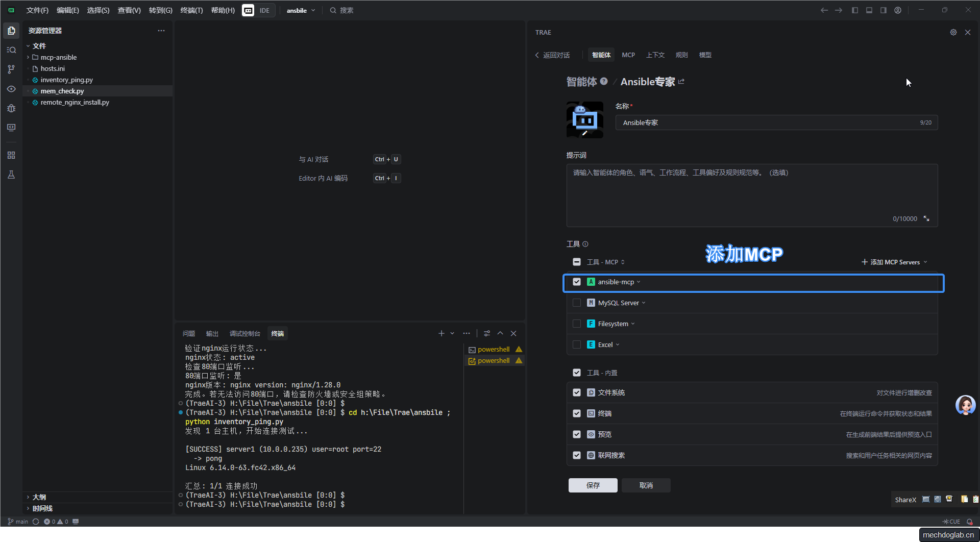Enable the MySQL Server checkbox

tap(577, 303)
